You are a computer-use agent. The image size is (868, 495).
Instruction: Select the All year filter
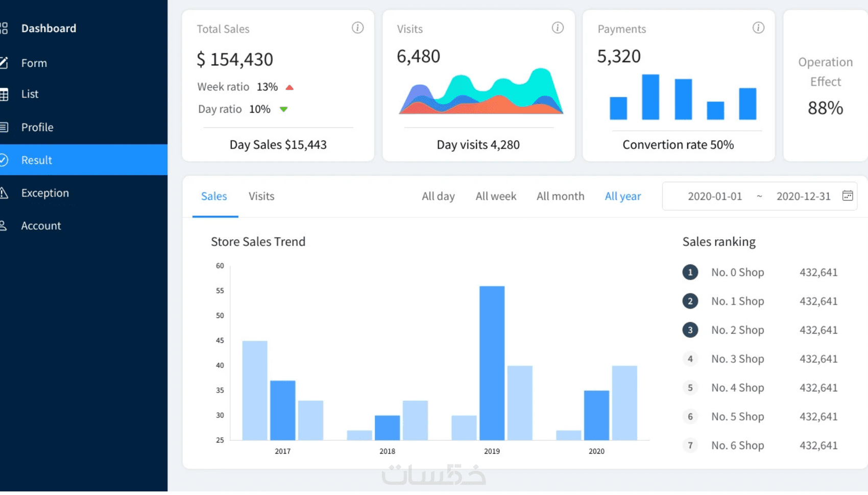[x=622, y=196]
